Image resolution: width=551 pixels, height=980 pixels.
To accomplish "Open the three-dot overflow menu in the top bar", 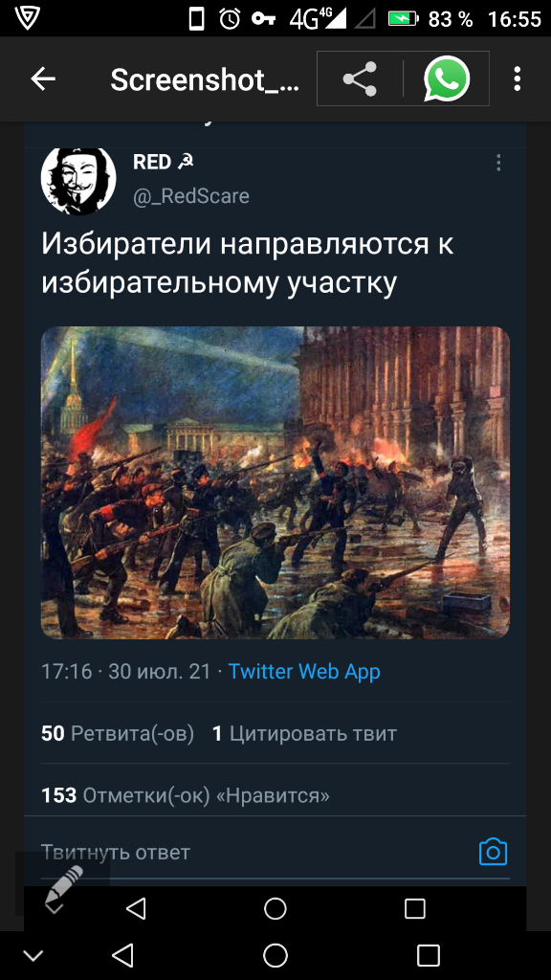I will (517, 79).
